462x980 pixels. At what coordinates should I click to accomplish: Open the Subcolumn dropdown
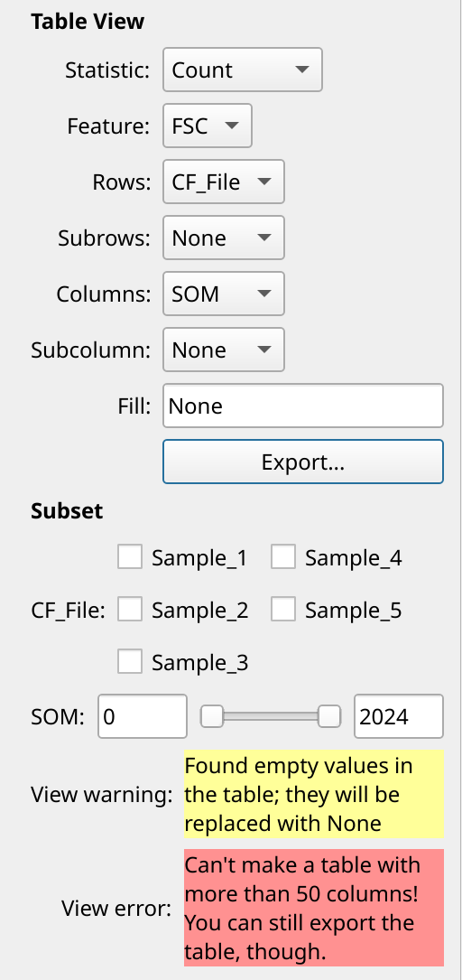coord(224,350)
